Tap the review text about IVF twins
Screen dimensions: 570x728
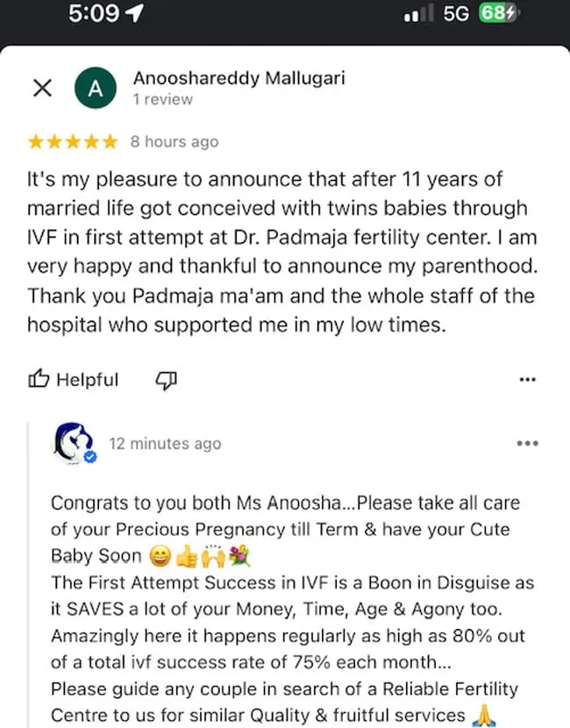[282, 251]
